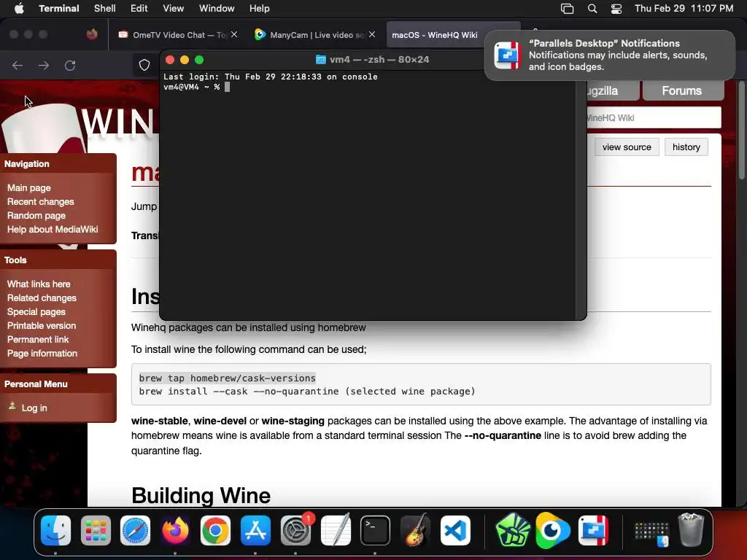Screen dimensions: 747x560
Task: Open the App Store Dock icon
Action: (x=255, y=531)
